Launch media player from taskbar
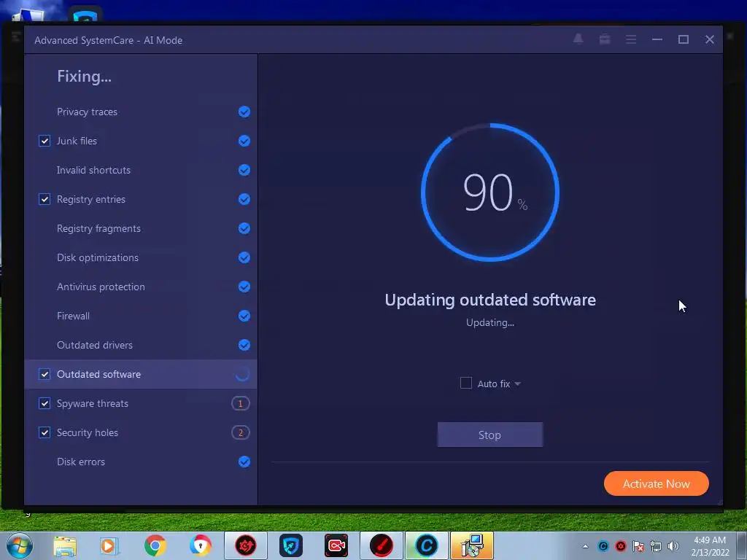The image size is (747, 560). (109, 546)
